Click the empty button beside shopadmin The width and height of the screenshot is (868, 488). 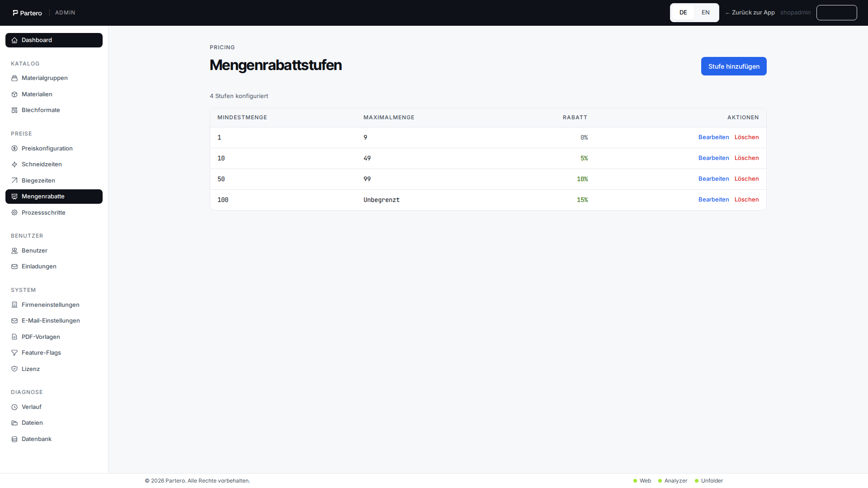pyautogui.click(x=836, y=13)
